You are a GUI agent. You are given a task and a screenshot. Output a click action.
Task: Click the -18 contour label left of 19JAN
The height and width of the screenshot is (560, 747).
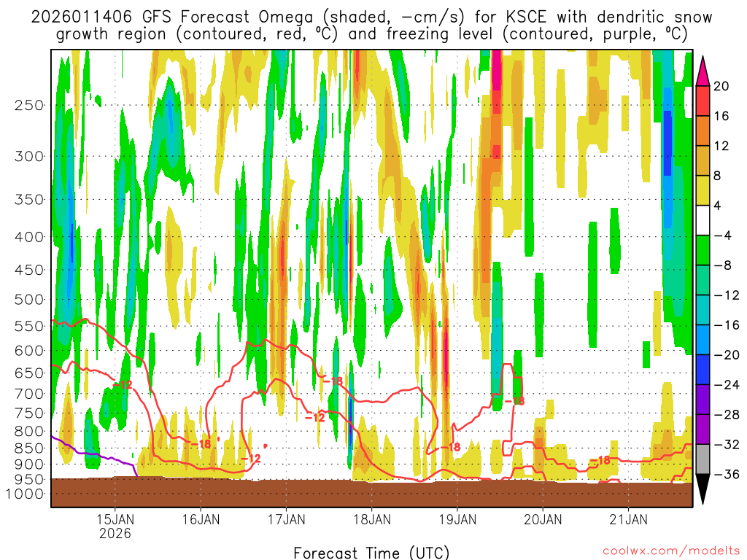pos(450,447)
